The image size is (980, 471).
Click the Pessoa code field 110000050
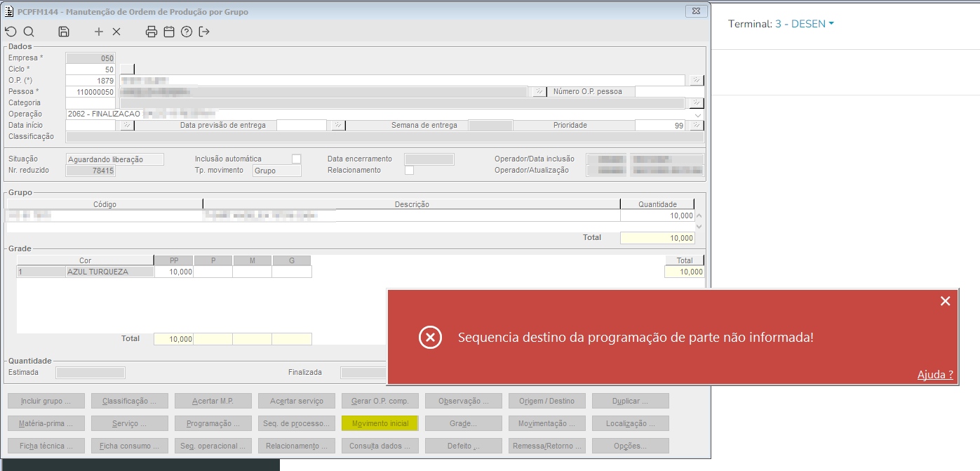[x=90, y=91]
